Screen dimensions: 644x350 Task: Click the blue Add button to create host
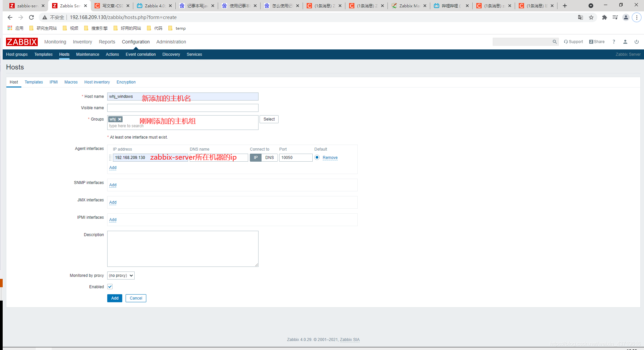click(115, 298)
